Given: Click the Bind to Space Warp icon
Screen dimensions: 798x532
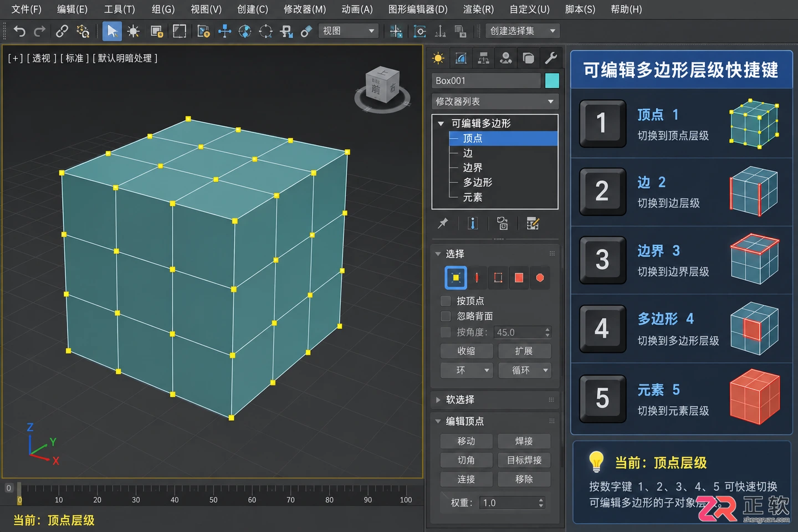Looking at the screenshot, I should coord(83,31).
